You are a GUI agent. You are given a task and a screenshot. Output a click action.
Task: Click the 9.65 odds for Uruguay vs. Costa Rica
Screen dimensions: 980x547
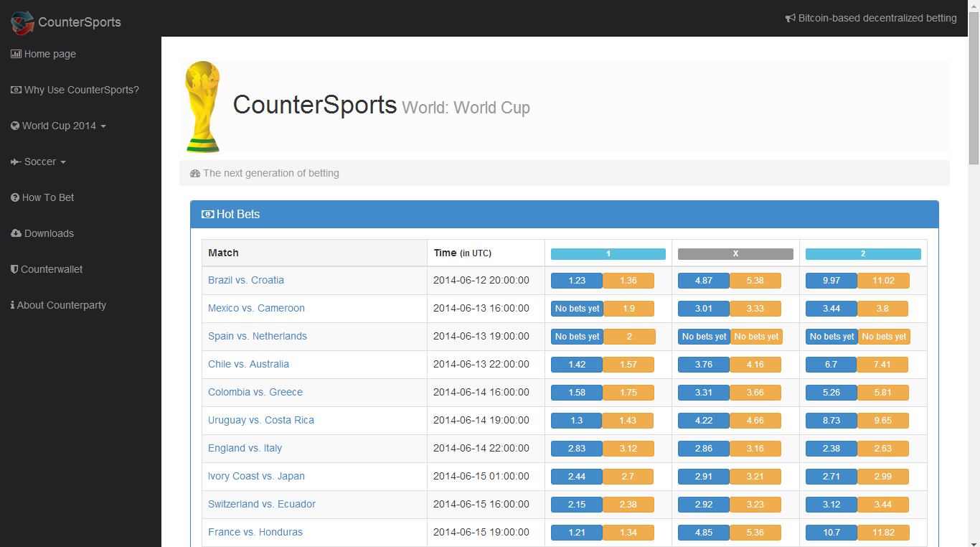[883, 421]
